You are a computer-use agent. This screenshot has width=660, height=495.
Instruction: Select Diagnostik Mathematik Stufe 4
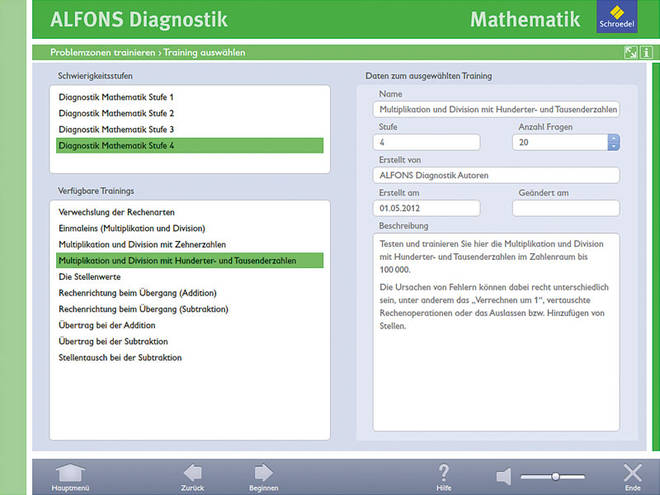[190, 146]
